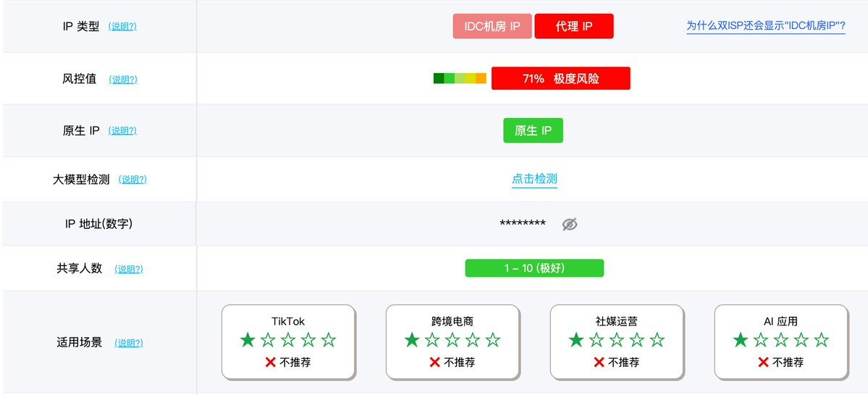
Task: Click the filled star under 社媒运营
Action: [x=576, y=340]
